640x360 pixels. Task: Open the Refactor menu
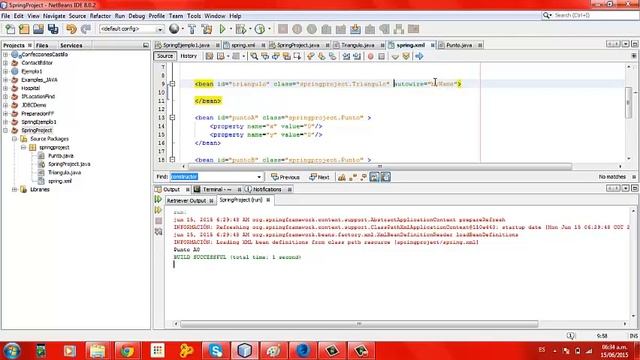tap(100, 16)
